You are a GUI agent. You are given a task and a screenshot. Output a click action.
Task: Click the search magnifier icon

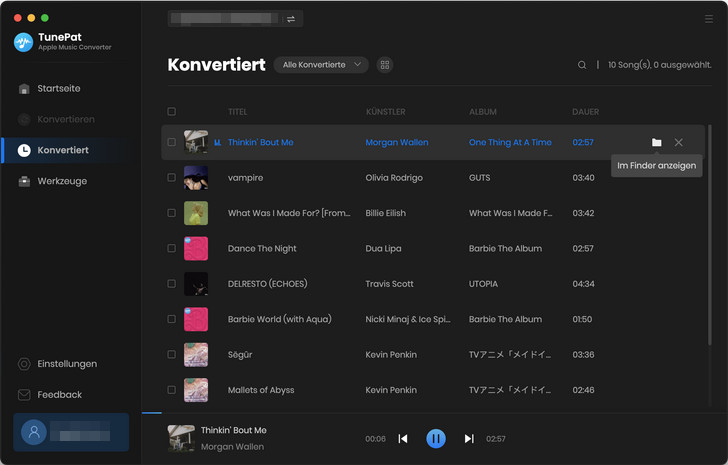point(582,65)
